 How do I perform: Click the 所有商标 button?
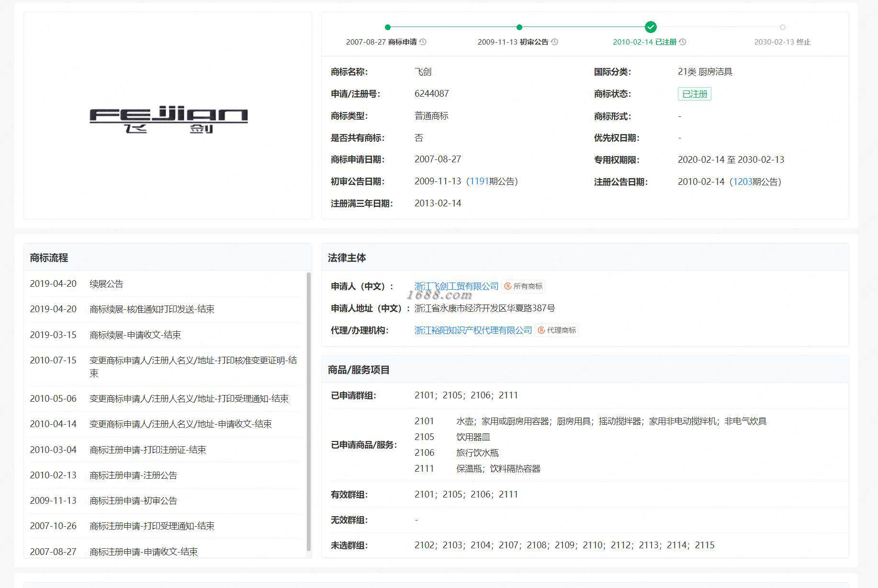tap(524, 286)
